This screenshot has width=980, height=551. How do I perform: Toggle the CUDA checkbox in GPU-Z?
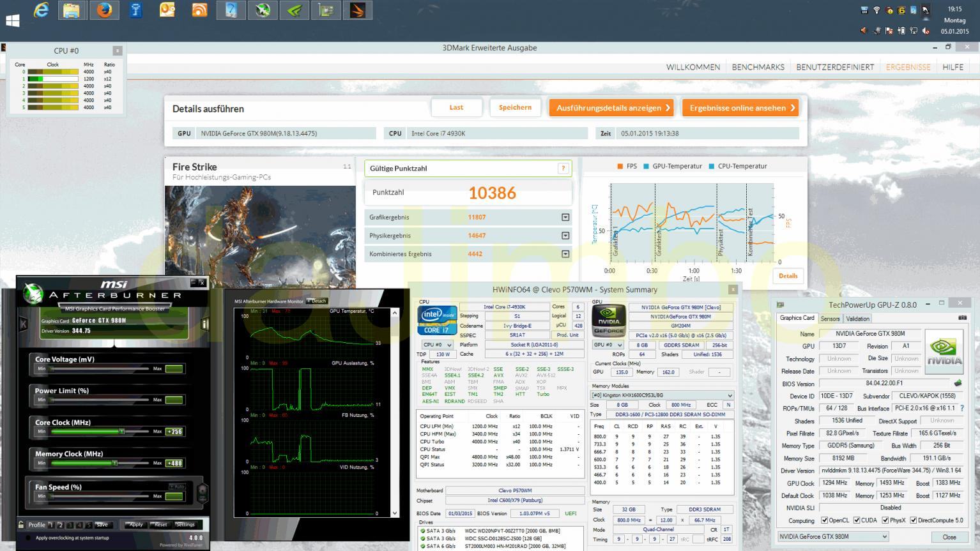pos(857,520)
